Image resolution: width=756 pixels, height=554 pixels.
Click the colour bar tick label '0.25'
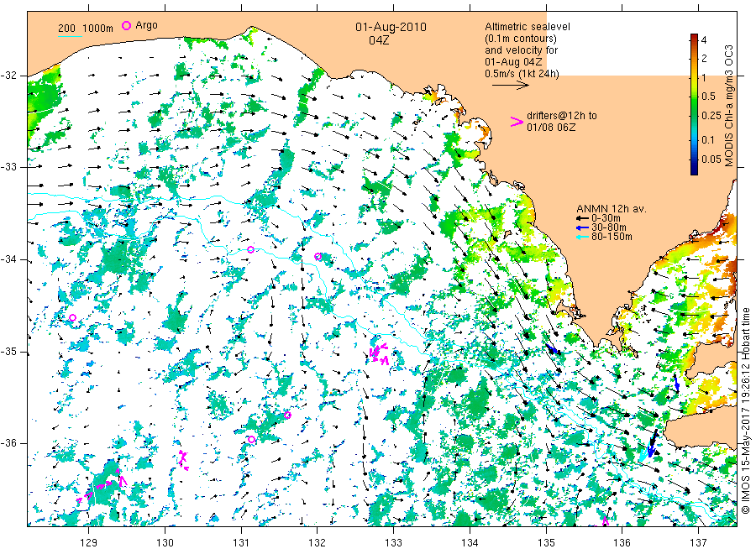(x=711, y=116)
